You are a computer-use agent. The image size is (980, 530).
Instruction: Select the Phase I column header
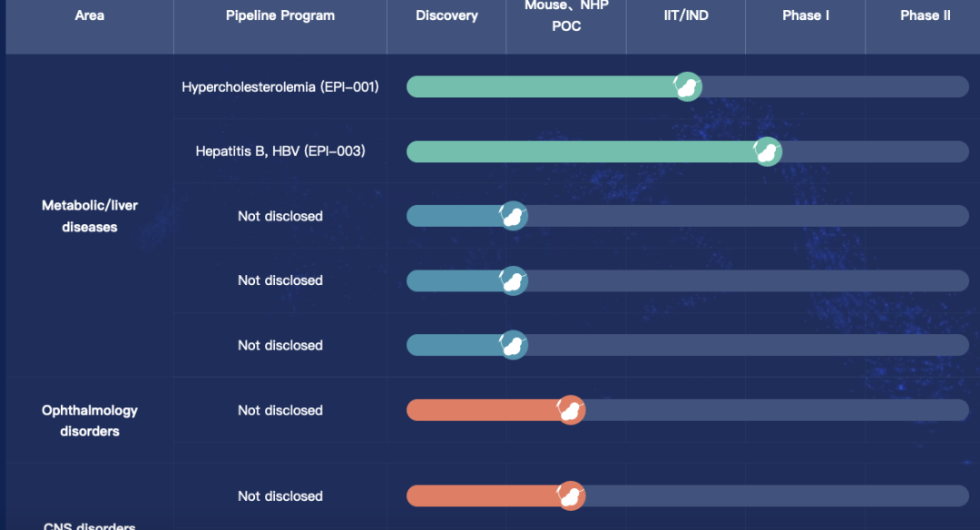pos(805,15)
